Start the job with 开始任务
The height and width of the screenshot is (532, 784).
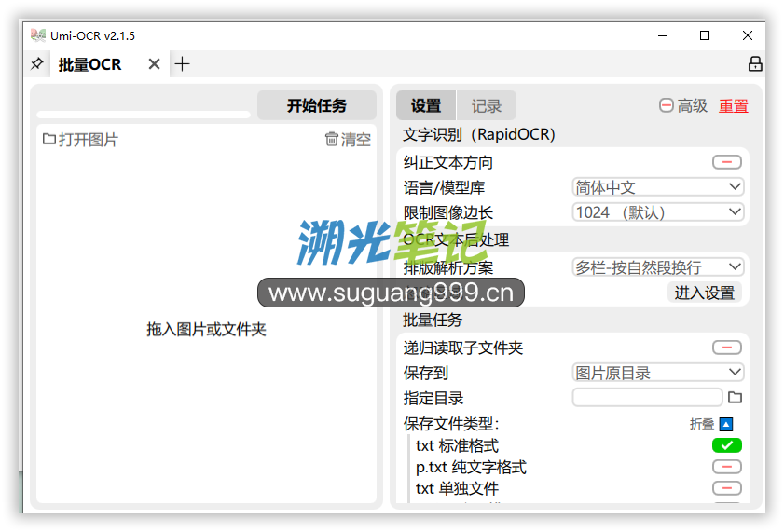pyautogui.click(x=317, y=105)
